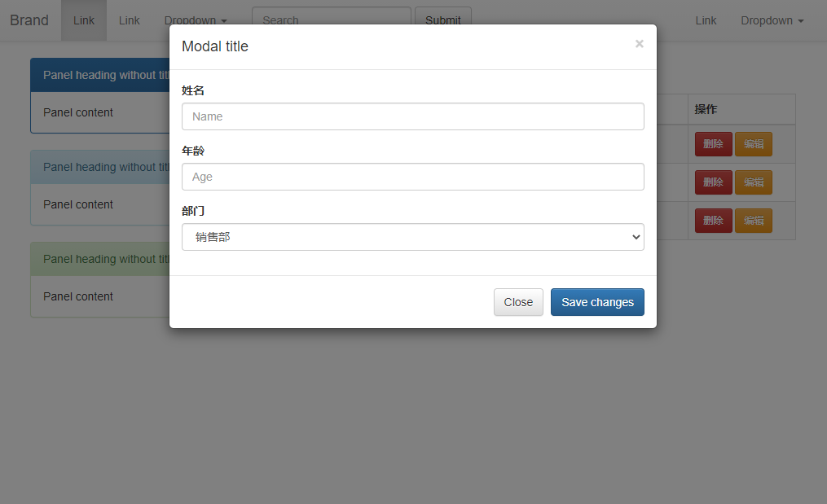Viewport: 827px width, 504px height.
Task: Click the Save changes button
Action: click(x=597, y=302)
